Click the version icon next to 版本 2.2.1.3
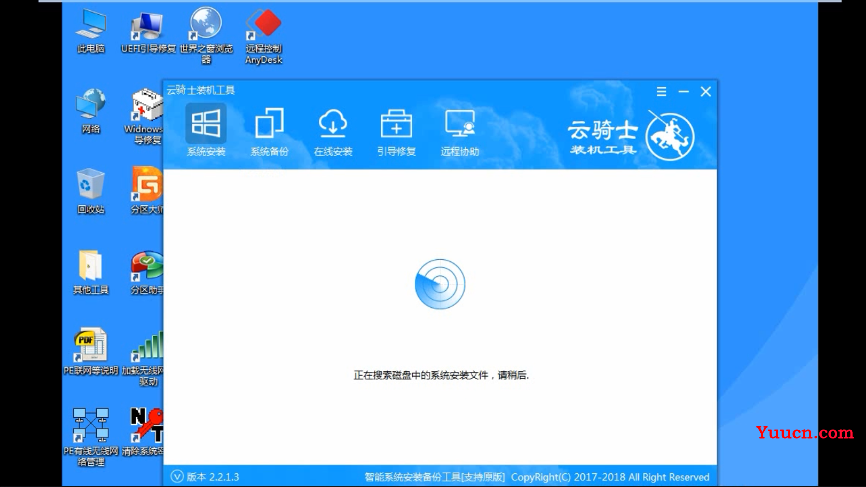Image resolution: width=866 pixels, height=487 pixels. click(177, 477)
